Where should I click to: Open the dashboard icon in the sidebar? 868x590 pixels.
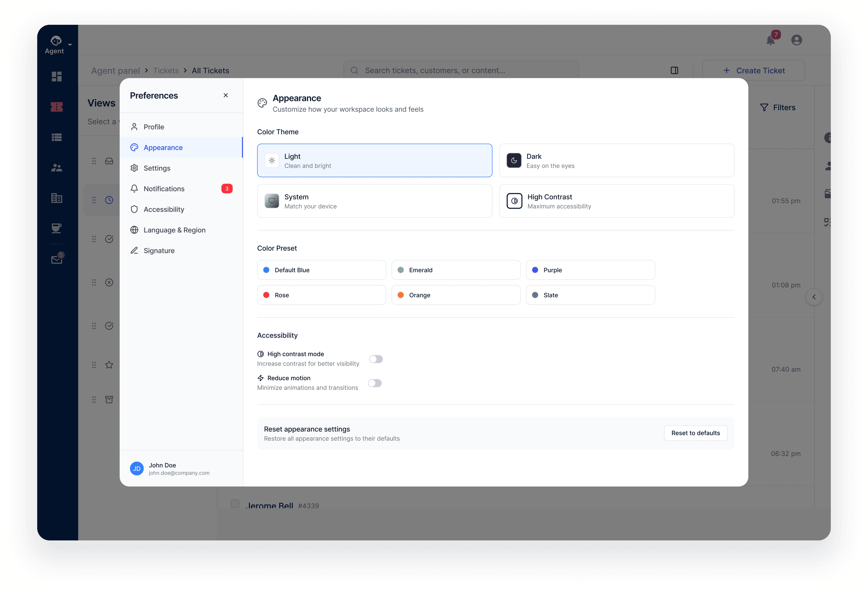point(57,77)
